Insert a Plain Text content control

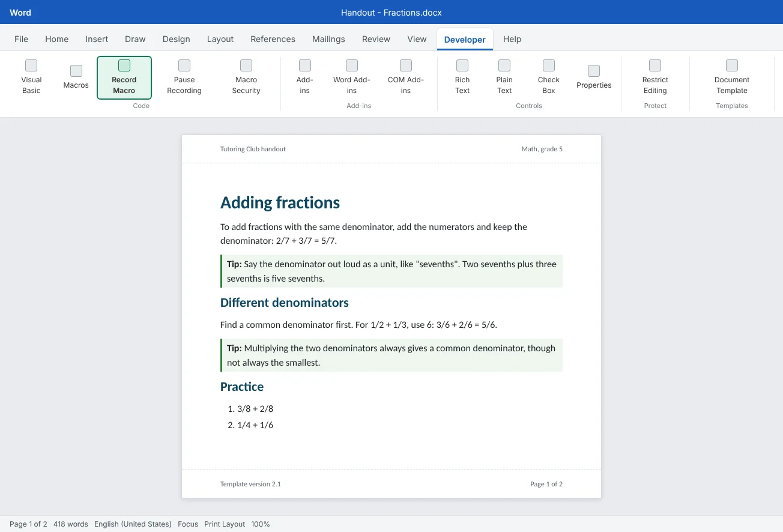click(504, 77)
